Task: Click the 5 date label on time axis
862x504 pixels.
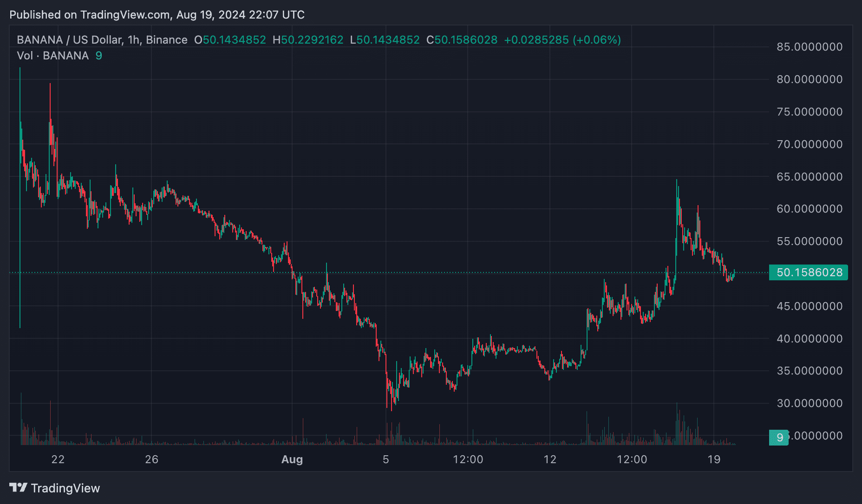Action: click(386, 459)
